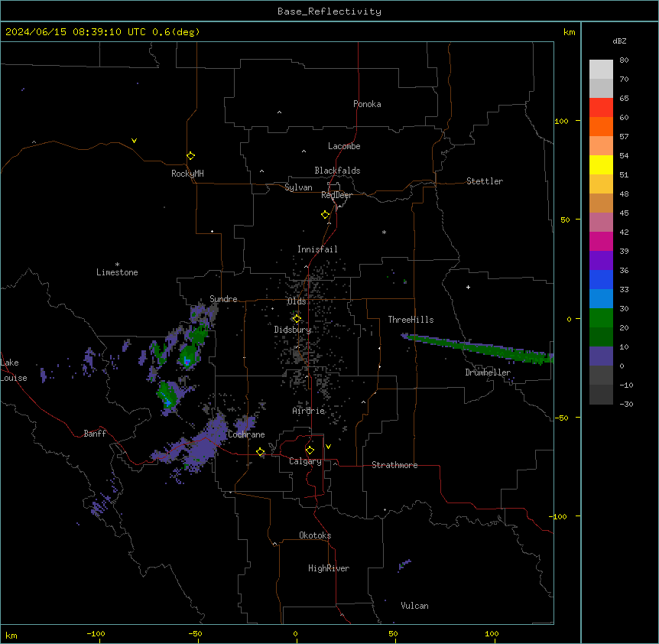659x644 pixels.
Task: Select the yellow diamond marker above Didsbury
Action: coord(297,319)
